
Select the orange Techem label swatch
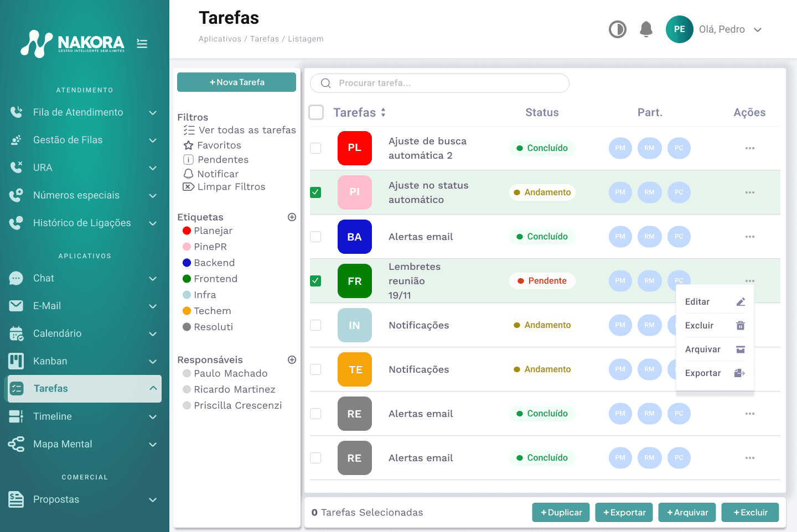(187, 311)
